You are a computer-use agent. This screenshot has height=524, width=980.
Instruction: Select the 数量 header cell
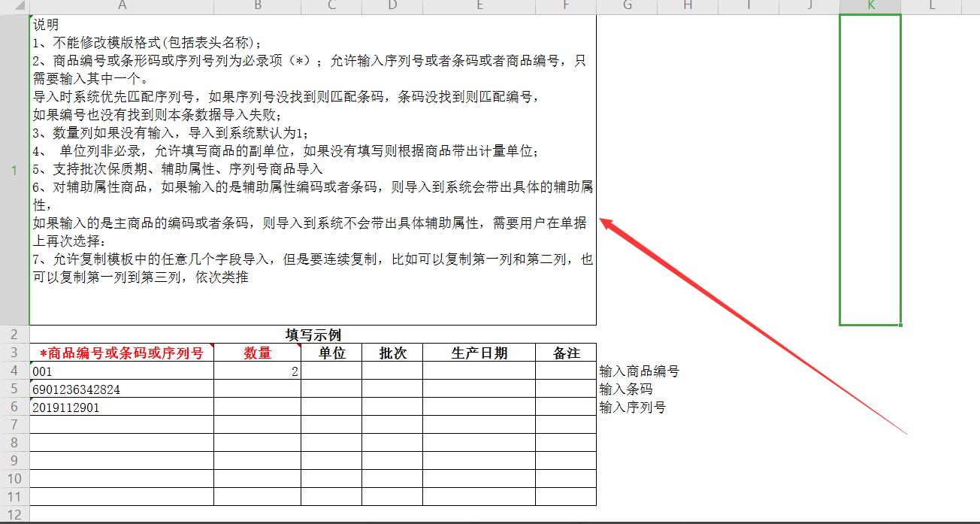coord(258,353)
